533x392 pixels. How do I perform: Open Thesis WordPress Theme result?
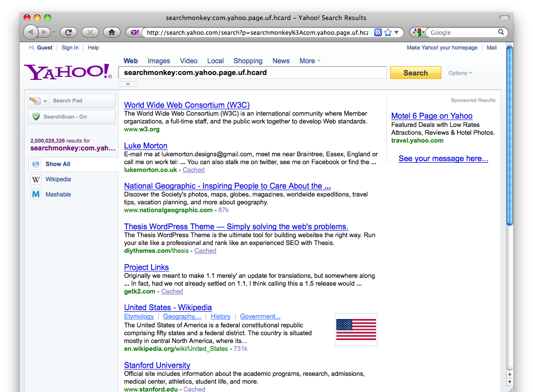click(x=236, y=226)
